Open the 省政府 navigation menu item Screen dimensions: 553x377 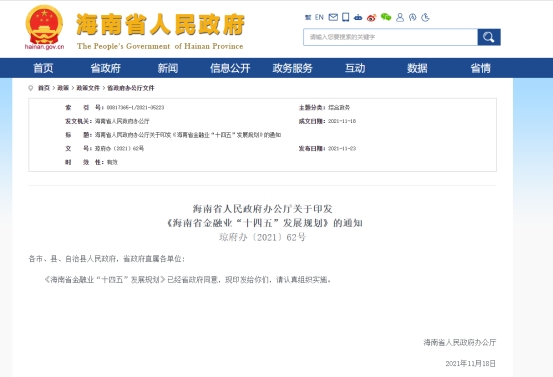pos(105,68)
